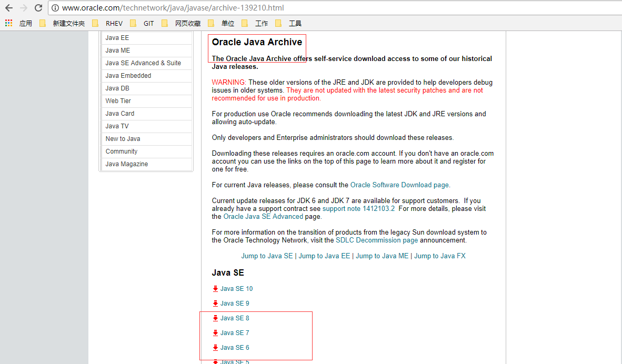Screen dimensions: 622x364
Task: Open Java DB sidebar item
Action: 147,88
